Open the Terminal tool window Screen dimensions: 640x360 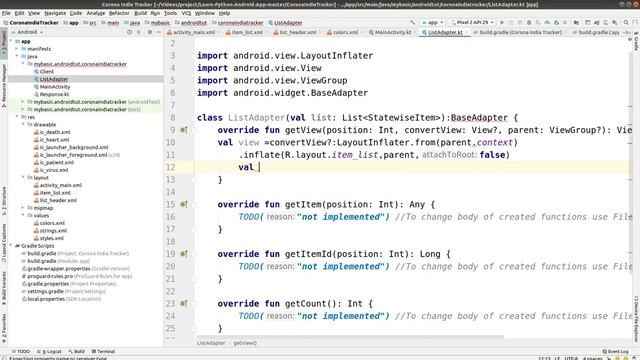103,351
